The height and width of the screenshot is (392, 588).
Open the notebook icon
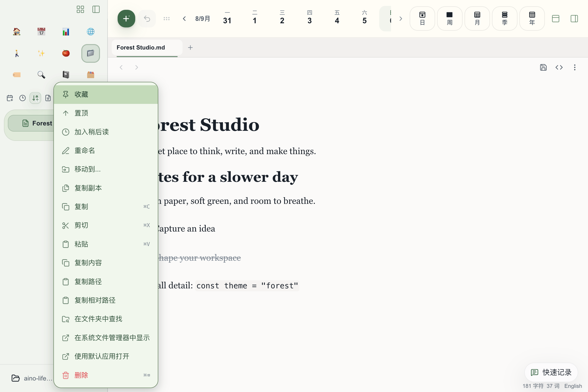pos(66,75)
